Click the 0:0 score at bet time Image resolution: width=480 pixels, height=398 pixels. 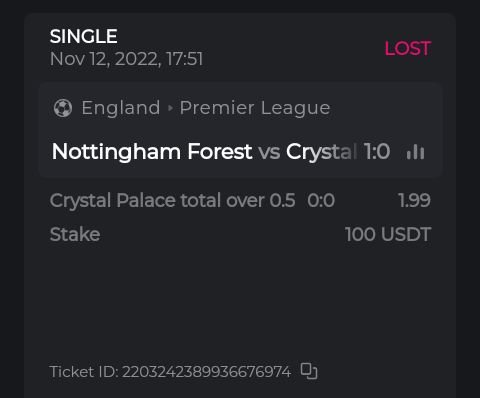pos(321,200)
